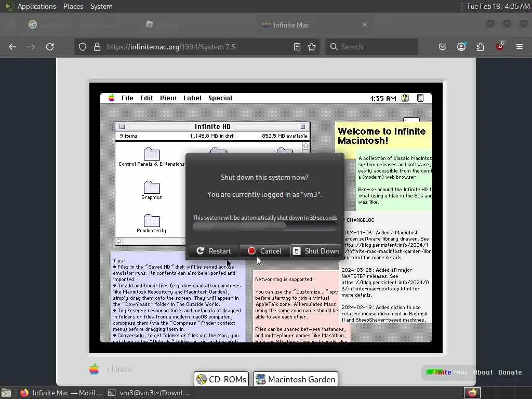Close the Infinite Mac browser tab
Image resolution: width=532 pixels, height=399 pixels.
tap(365, 24)
